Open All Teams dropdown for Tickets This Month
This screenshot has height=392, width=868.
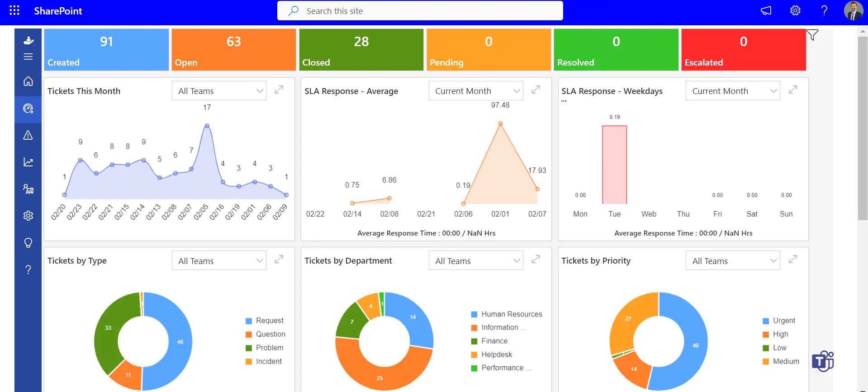point(219,91)
